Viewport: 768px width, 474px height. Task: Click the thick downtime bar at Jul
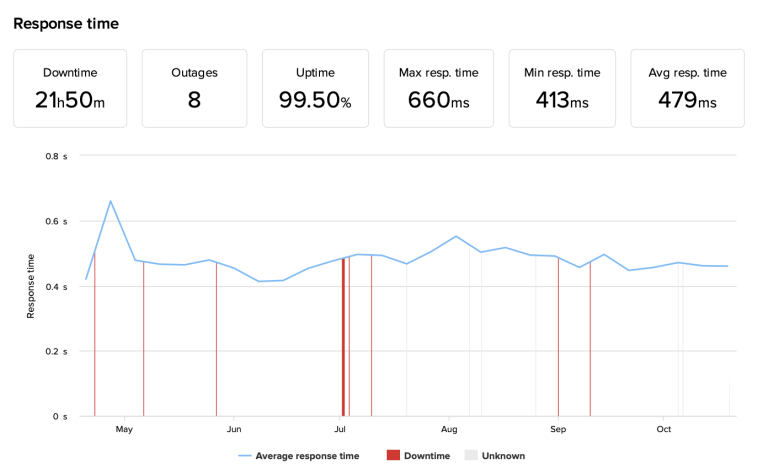343,337
